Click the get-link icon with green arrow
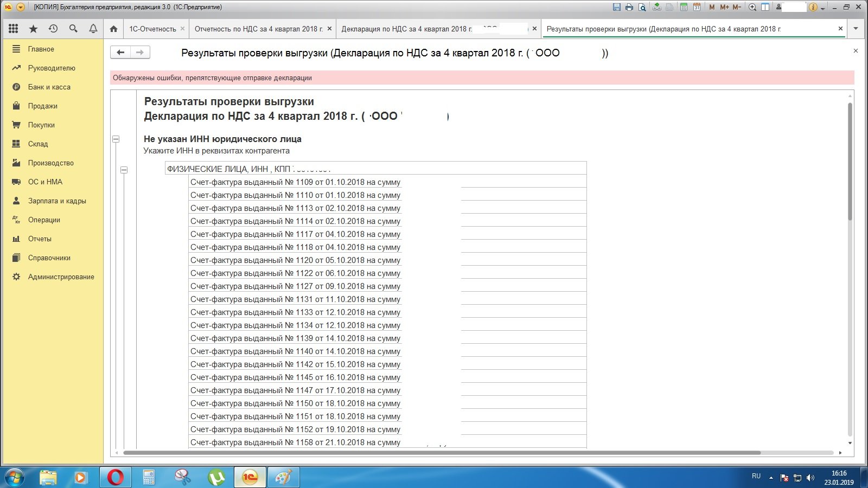Image resolution: width=868 pixels, height=488 pixels. (657, 7)
